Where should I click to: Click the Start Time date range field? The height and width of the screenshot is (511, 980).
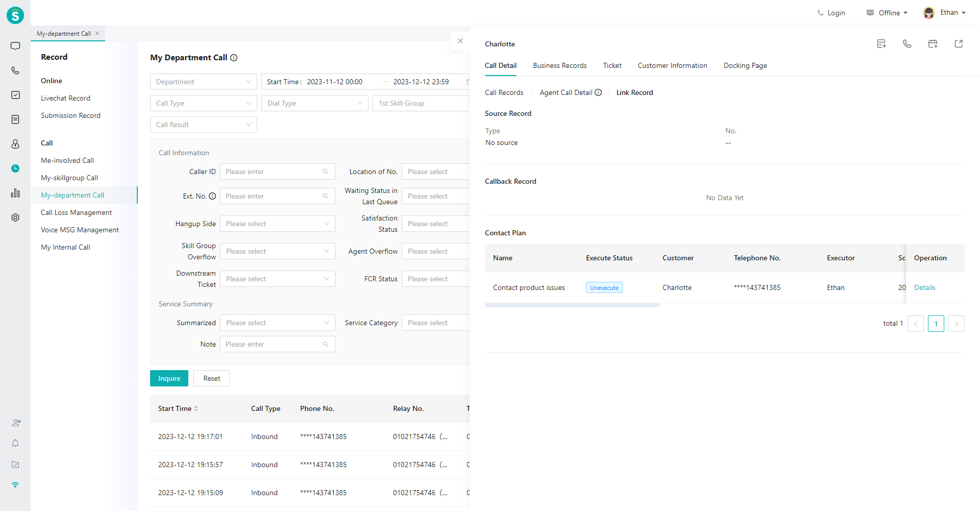[365, 82]
